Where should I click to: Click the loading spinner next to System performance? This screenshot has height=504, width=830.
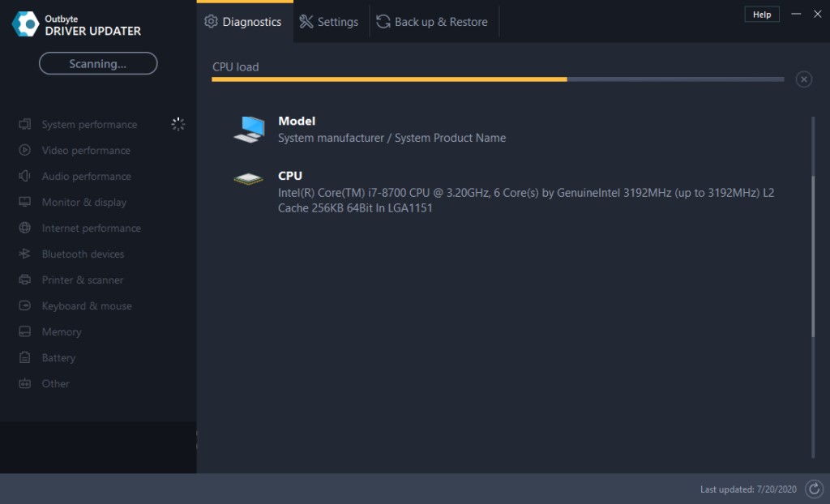(178, 125)
